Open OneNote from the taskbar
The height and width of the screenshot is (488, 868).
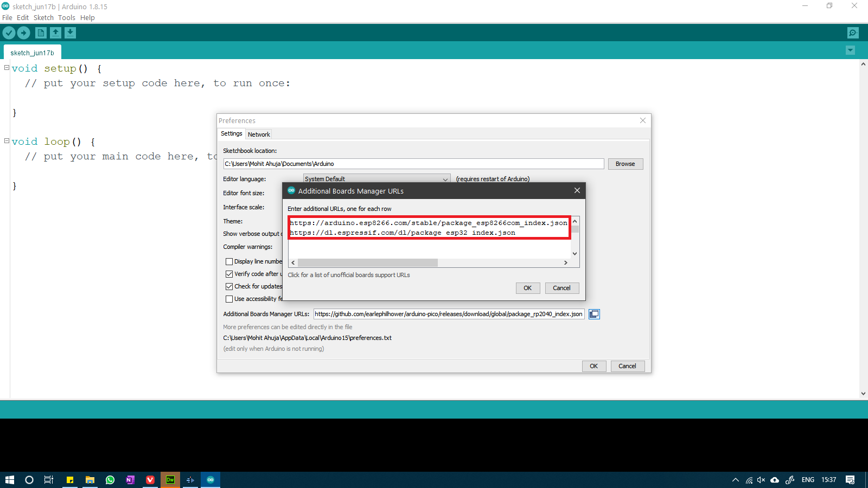pos(130,480)
